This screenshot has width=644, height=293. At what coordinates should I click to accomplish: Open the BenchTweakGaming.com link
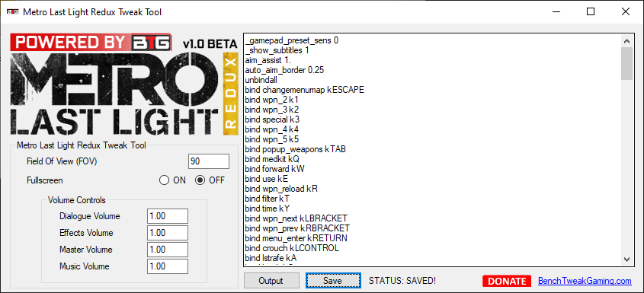pyautogui.click(x=585, y=281)
